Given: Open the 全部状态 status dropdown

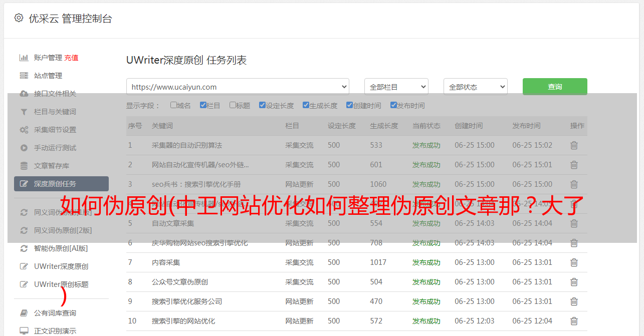Looking at the screenshot, I should [x=475, y=87].
